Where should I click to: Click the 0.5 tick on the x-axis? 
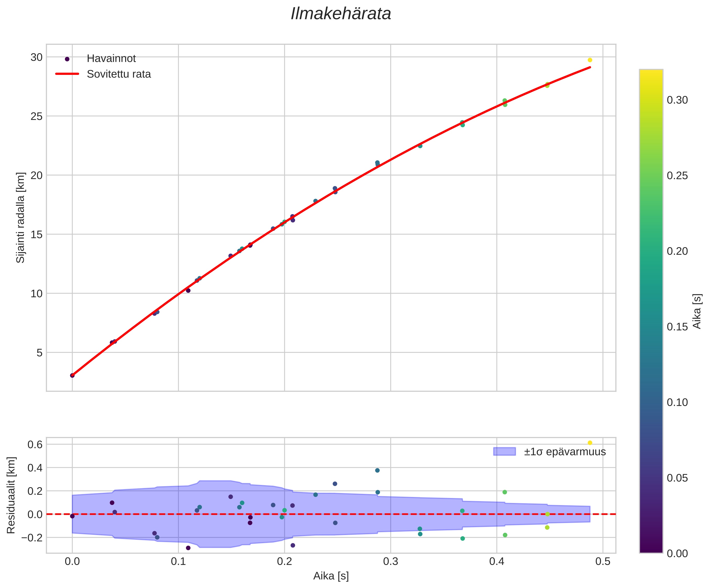(603, 561)
